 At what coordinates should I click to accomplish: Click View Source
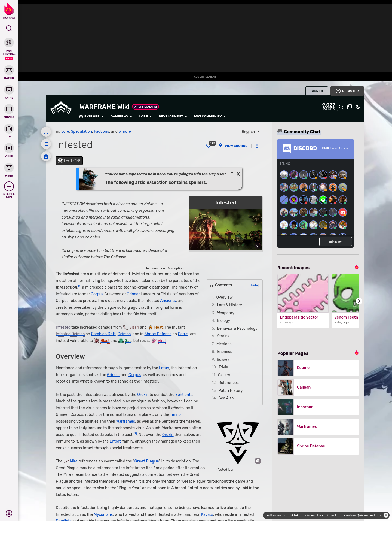point(233,146)
